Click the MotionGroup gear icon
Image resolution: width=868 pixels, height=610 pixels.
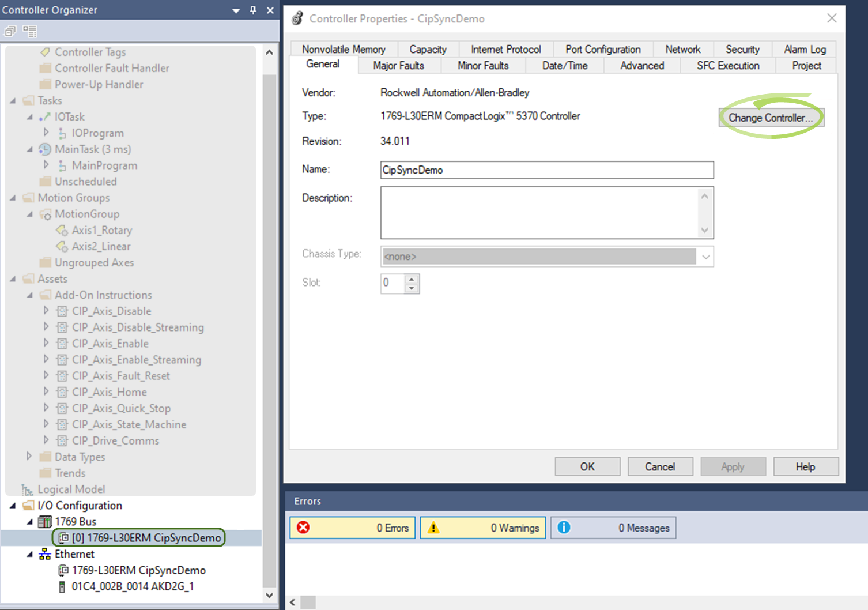tap(45, 214)
